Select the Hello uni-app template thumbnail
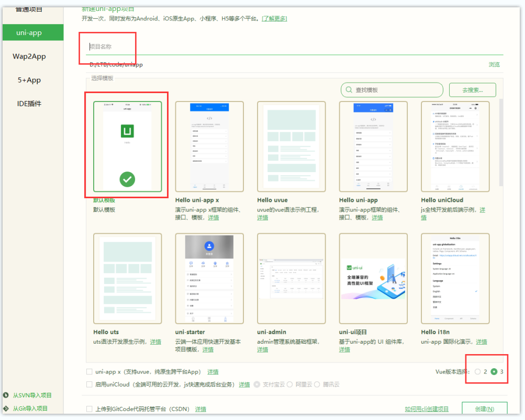Viewport: 525px width, 420px height. tap(373, 146)
